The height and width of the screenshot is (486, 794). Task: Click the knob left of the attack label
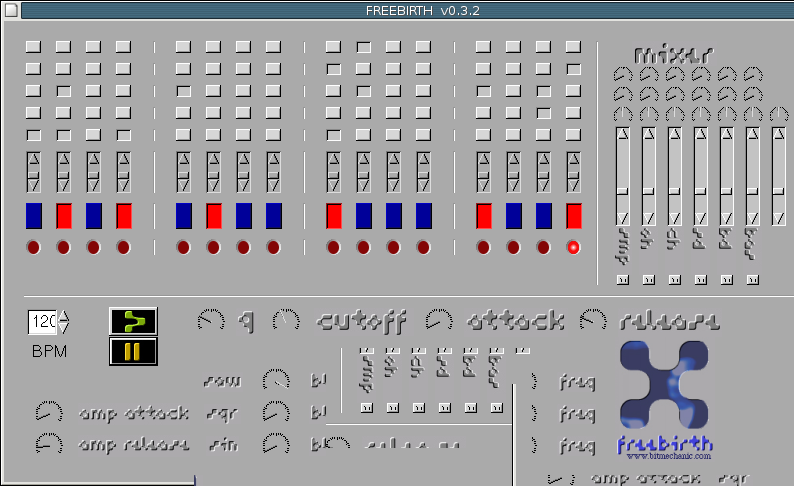tap(439, 321)
